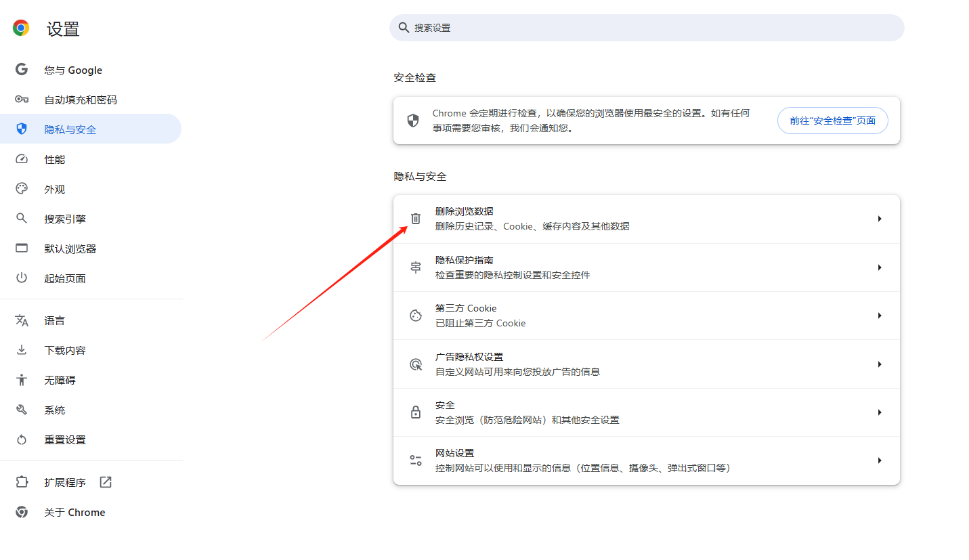Click the 设置 page title
Screen dimensions: 969x560
pyautogui.click(x=63, y=29)
